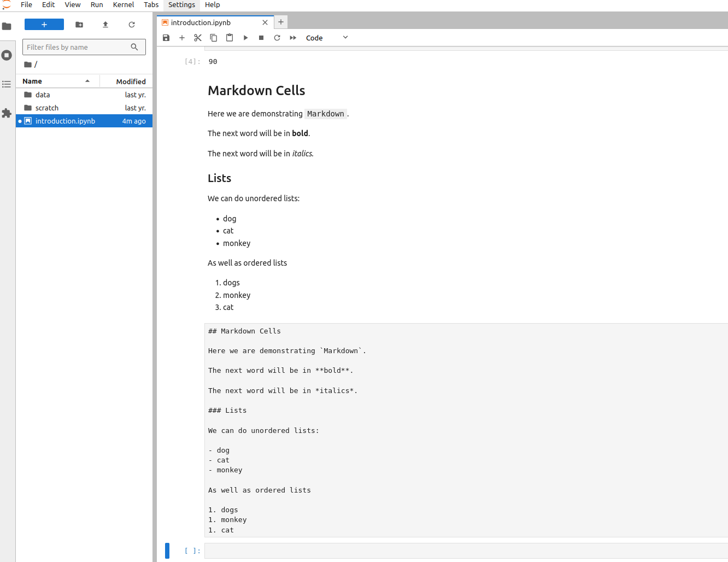
Task: Open the Settings menu
Action: [x=181, y=5]
